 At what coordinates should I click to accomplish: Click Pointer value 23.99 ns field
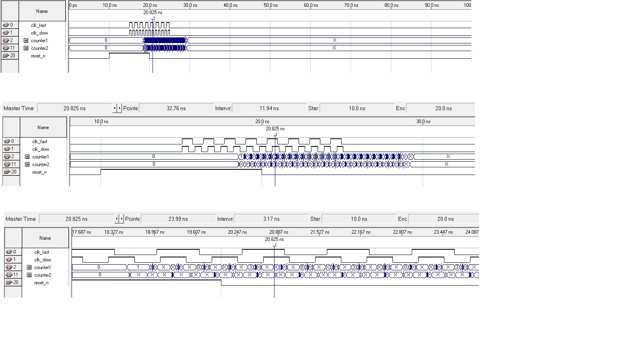pos(178,219)
